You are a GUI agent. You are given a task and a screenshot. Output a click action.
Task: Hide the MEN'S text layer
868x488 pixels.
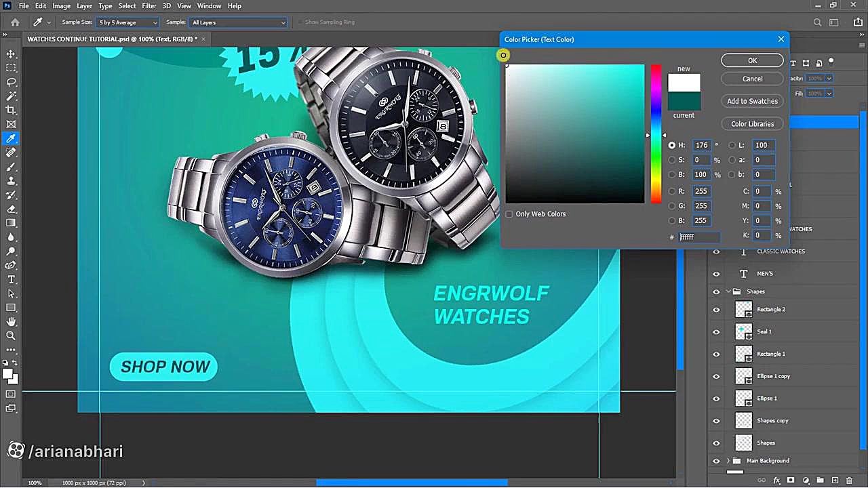[716, 274]
